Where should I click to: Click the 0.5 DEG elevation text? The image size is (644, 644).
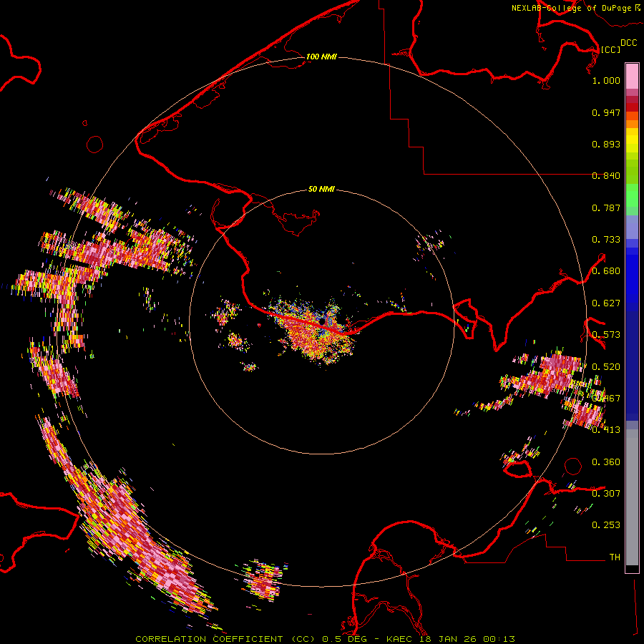click(x=344, y=639)
